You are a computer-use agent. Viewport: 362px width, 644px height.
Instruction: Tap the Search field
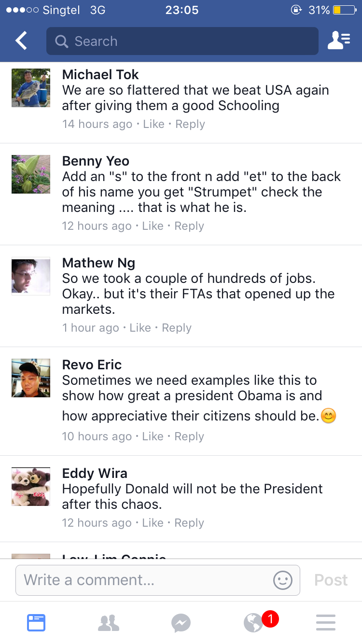182,41
